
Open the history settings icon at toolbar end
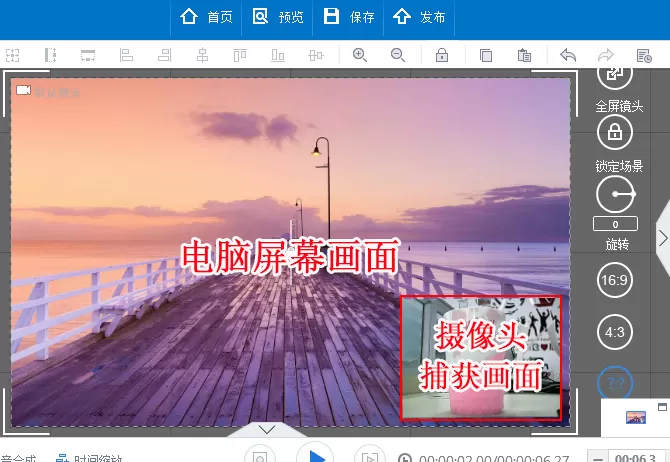click(x=644, y=56)
